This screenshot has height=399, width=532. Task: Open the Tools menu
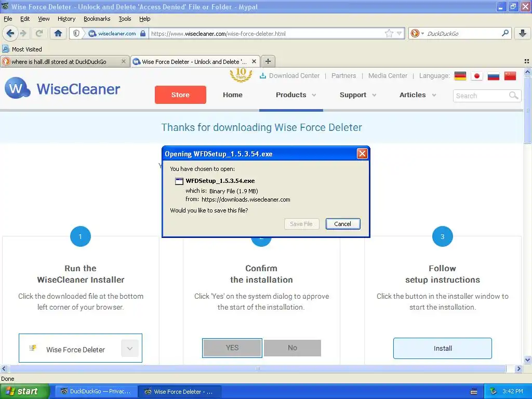pyautogui.click(x=125, y=19)
